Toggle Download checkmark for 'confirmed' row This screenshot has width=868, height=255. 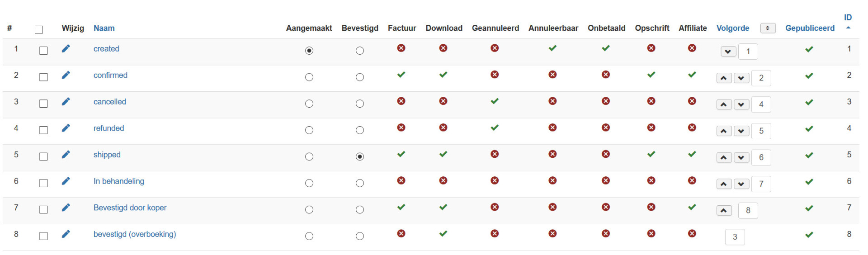tap(443, 75)
